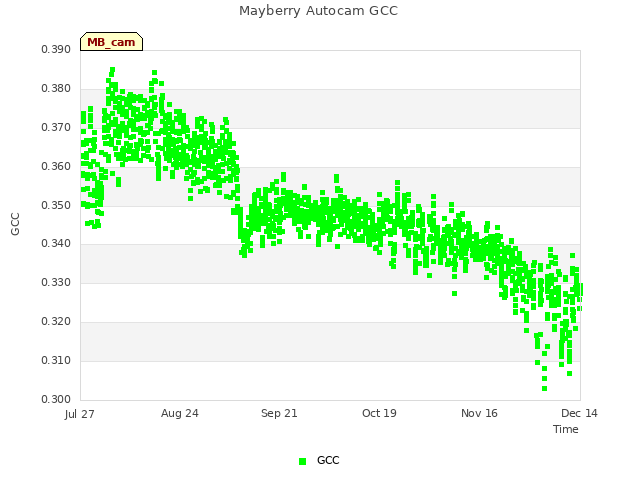Screen dimensions: 640x480
Task: Click the chart title Mayberry Autocam GCC
Action: (x=318, y=11)
